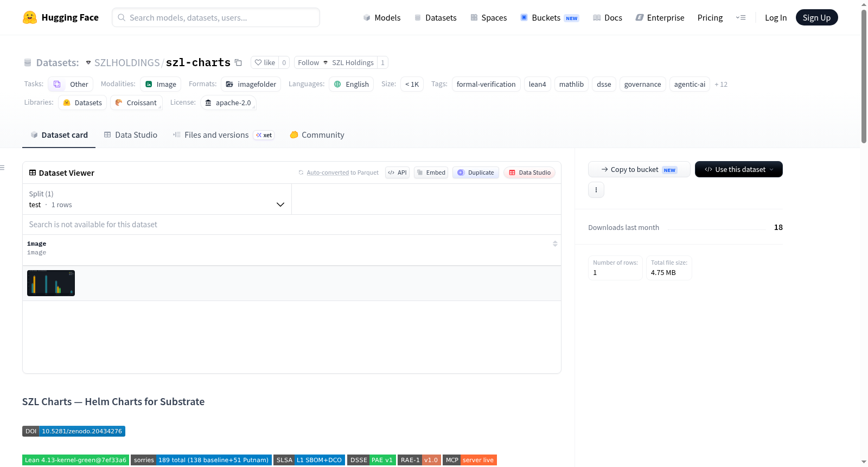Image resolution: width=868 pixels, height=467 pixels.
Task: Open the navigation more-options menu icon
Action: point(741,17)
